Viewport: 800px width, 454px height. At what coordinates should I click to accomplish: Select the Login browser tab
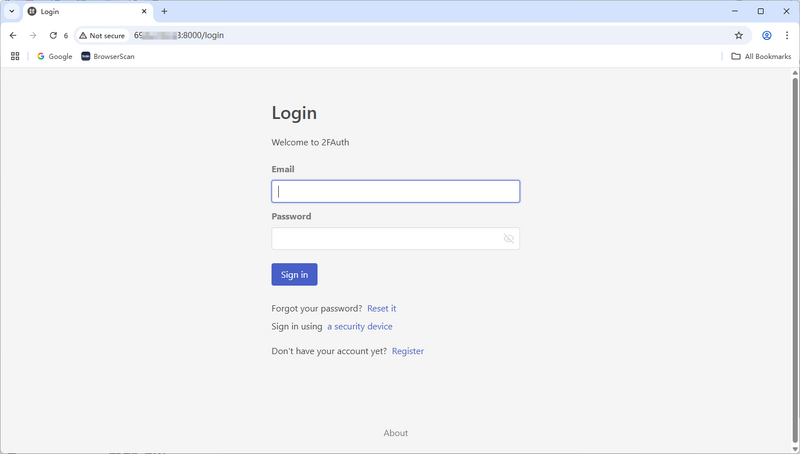80,11
